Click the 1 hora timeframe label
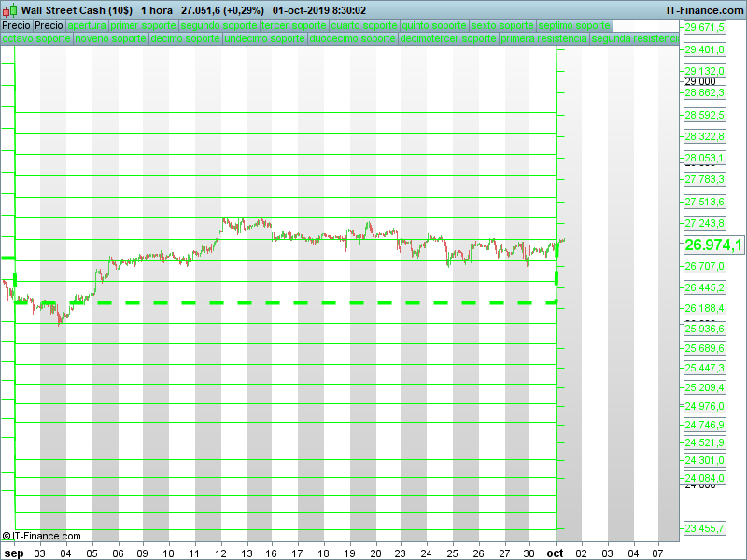This screenshot has height=560, width=747. pyautogui.click(x=156, y=9)
